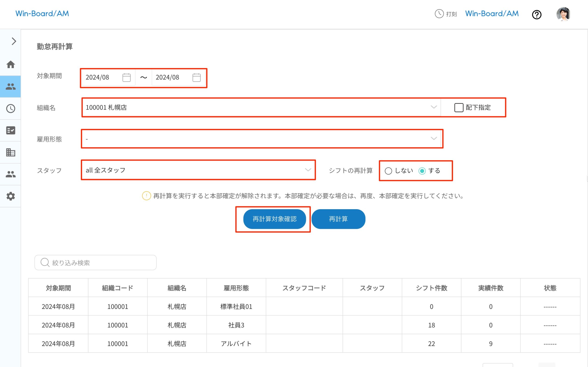Open the organization section via the building icon

11,152
